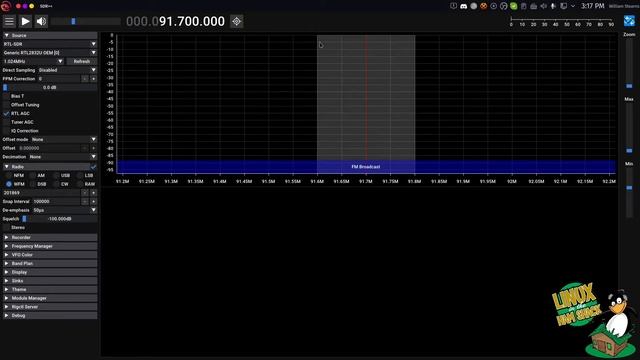Adjust the Squelch level slider
The image size is (640, 360).
(60, 219)
